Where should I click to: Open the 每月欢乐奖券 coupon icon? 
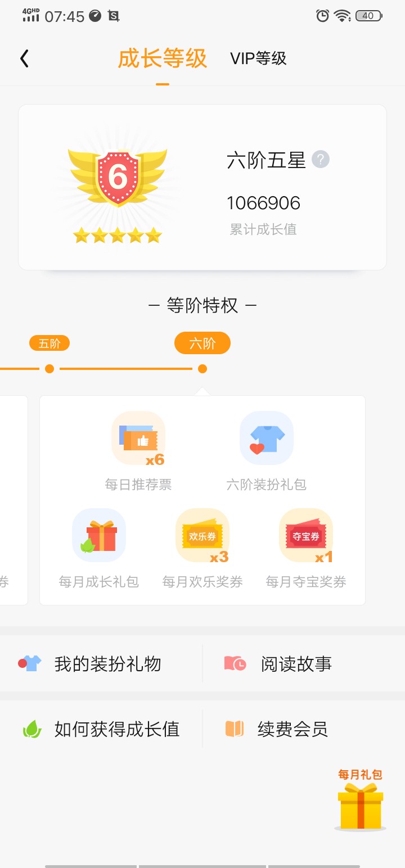202,535
